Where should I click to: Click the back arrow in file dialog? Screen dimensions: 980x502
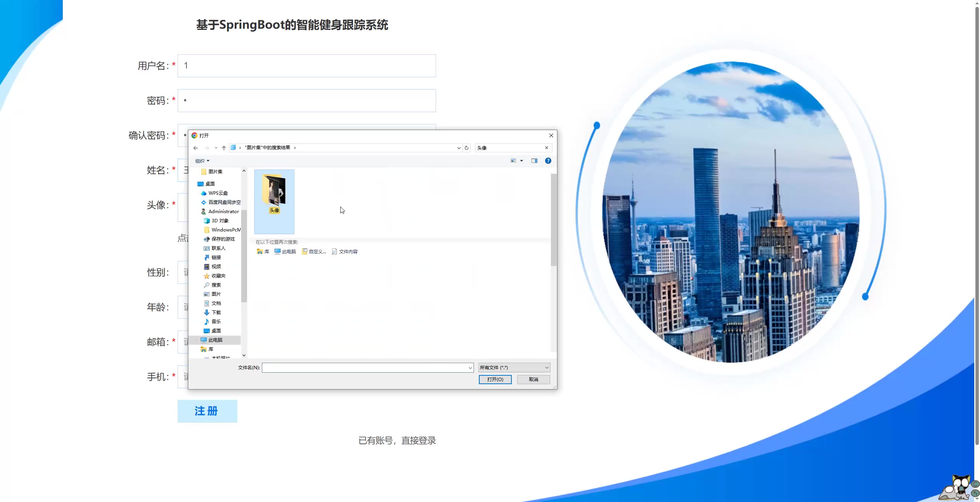(196, 148)
